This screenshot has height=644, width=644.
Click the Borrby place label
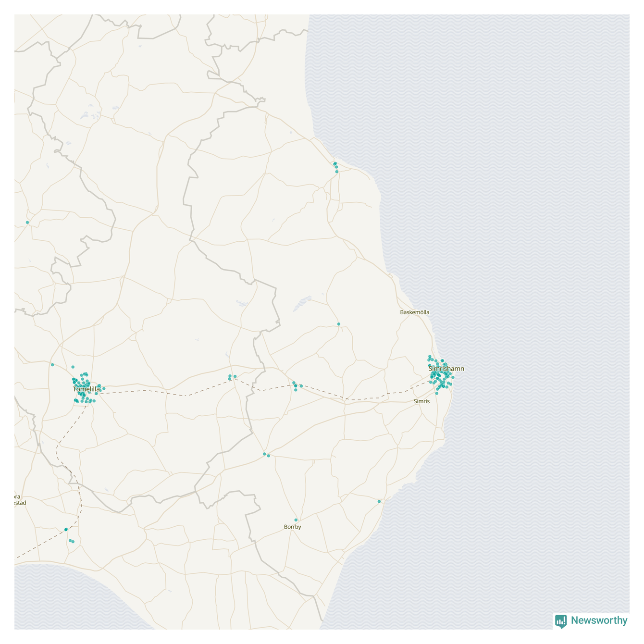[293, 527]
